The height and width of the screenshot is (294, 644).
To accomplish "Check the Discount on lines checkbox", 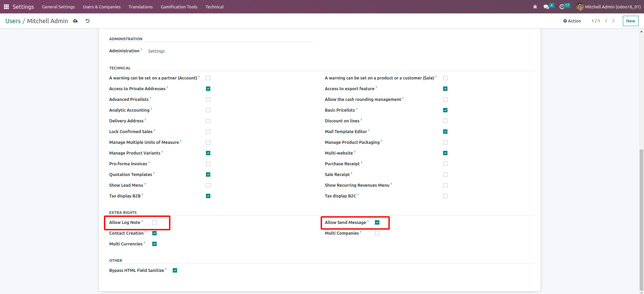I will click(445, 121).
